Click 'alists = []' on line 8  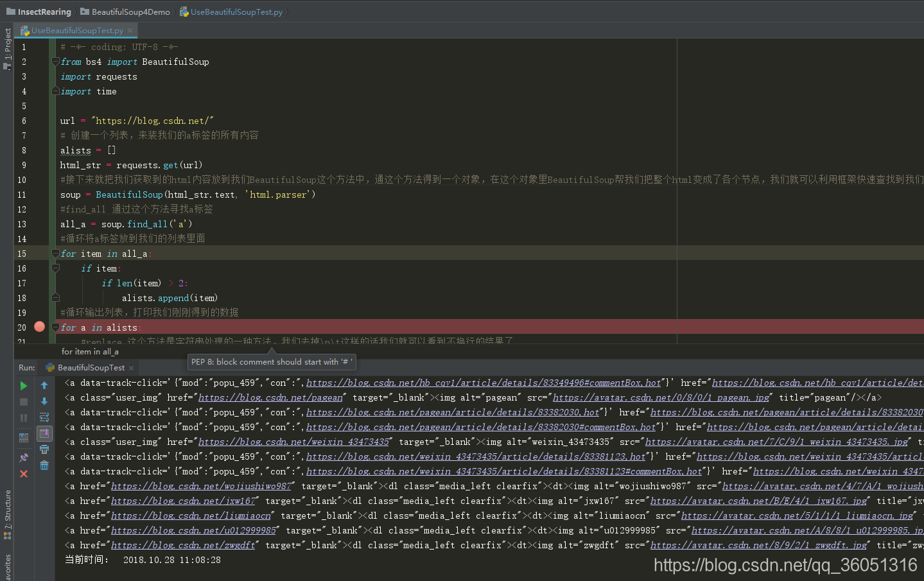coord(88,150)
